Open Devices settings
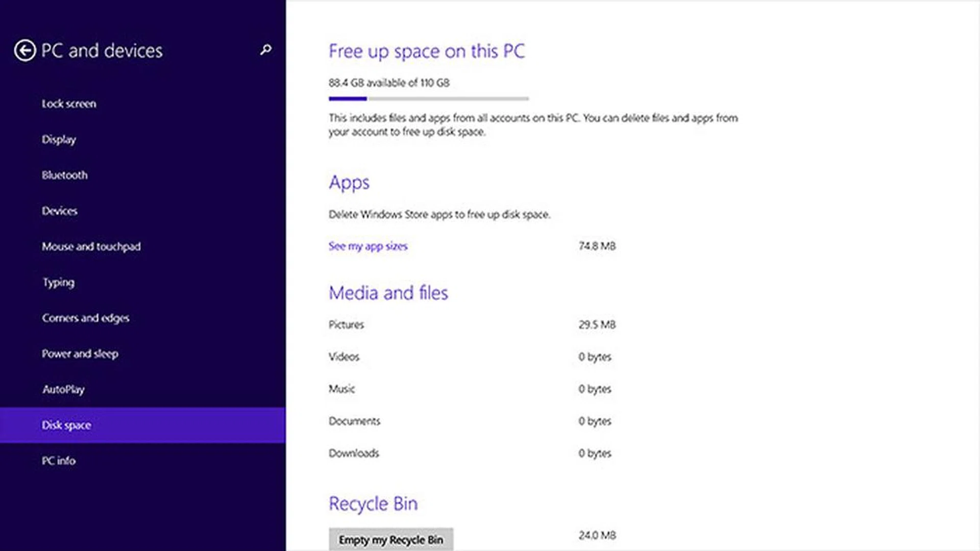980x551 pixels. pos(59,211)
